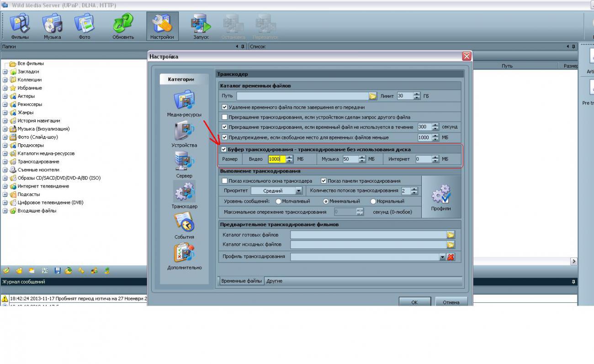Open the Музыка section in the toolbar
Viewport: 594px width, 364px height.
(52, 26)
